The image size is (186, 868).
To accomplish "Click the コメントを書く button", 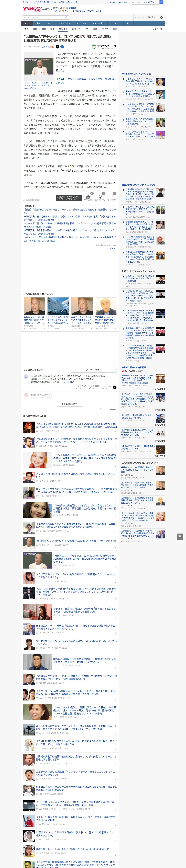I will [93, 370].
